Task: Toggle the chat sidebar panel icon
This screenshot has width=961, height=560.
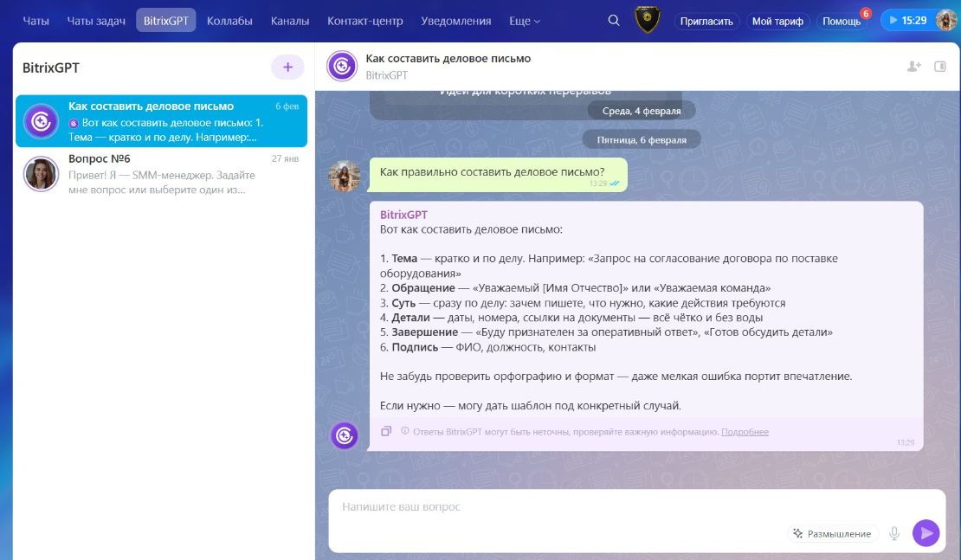Action: tap(940, 66)
